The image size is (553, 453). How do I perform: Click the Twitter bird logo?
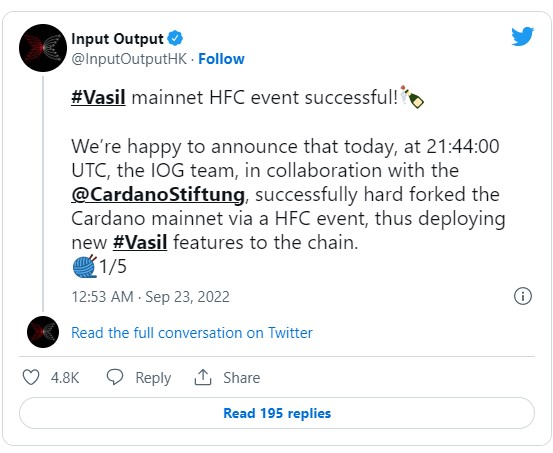pos(522,36)
